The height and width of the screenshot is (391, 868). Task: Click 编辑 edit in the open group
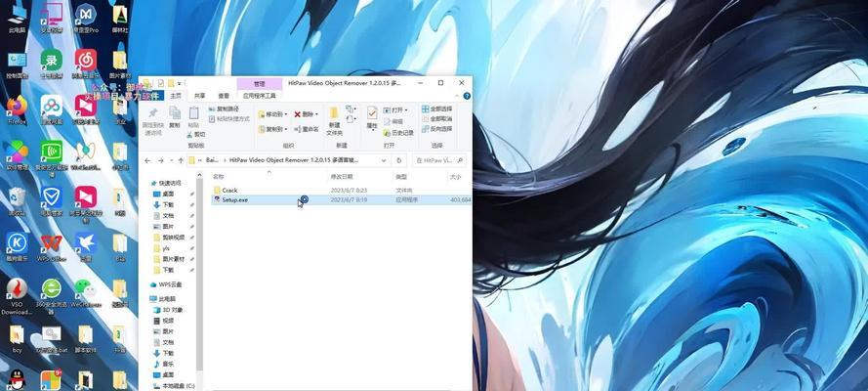point(393,121)
